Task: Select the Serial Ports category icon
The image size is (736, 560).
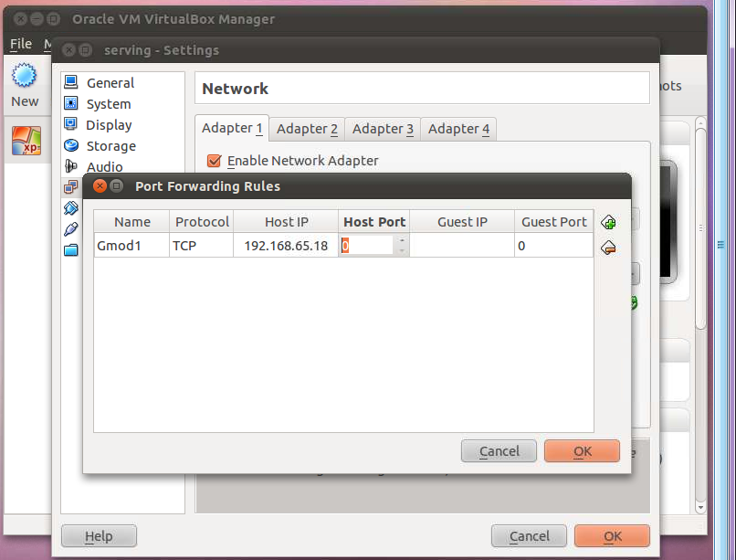Action: click(71, 208)
